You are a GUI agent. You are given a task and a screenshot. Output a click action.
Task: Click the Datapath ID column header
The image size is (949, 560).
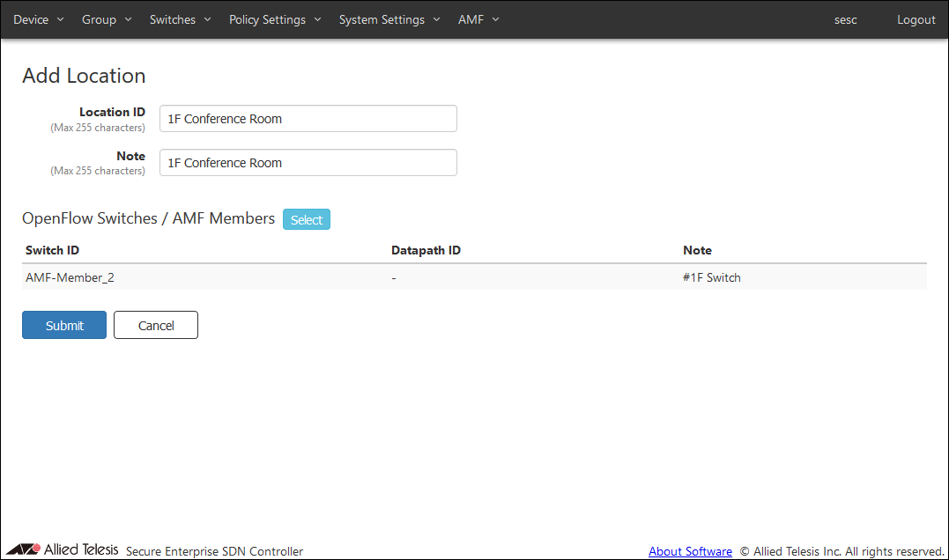pos(426,250)
